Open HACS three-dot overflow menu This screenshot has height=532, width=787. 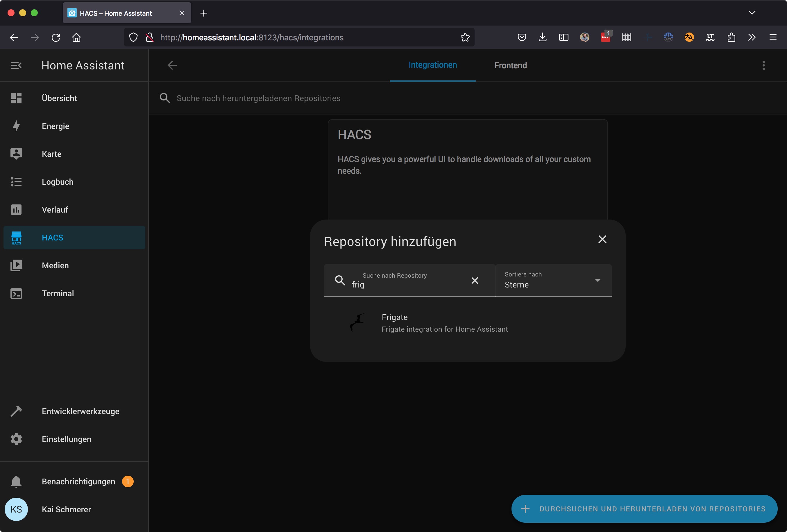pos(763,65)
